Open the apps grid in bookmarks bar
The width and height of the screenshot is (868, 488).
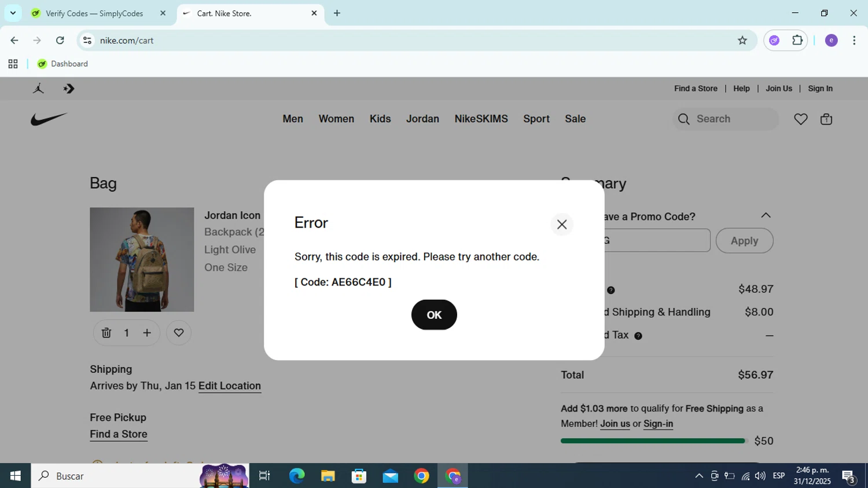tap(13, 64)
